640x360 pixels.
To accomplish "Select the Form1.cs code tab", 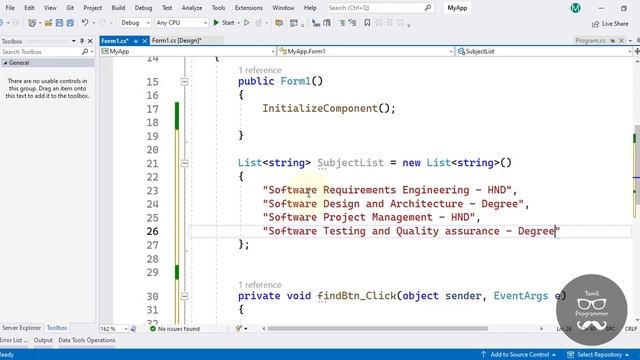I will [115, 41].
